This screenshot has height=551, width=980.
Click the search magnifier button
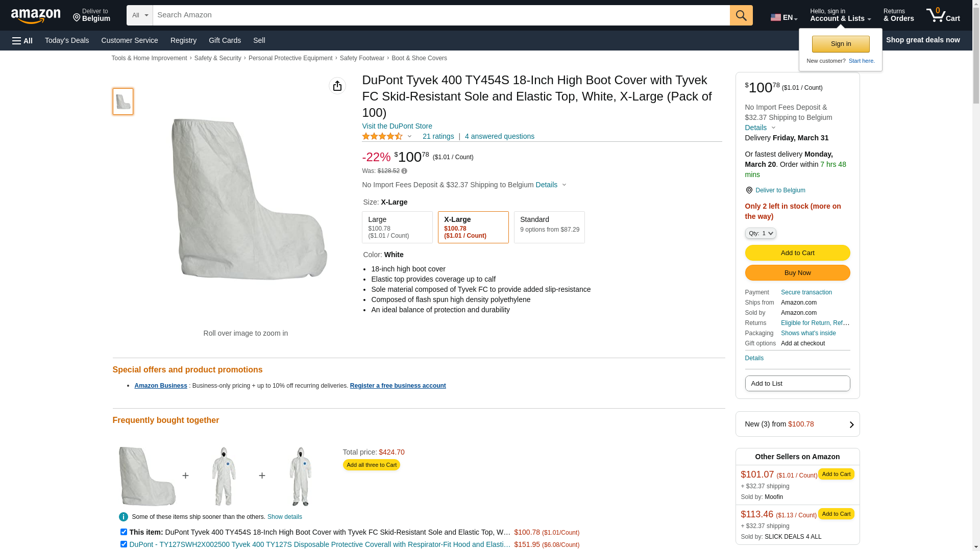click(x=741, y=15)
